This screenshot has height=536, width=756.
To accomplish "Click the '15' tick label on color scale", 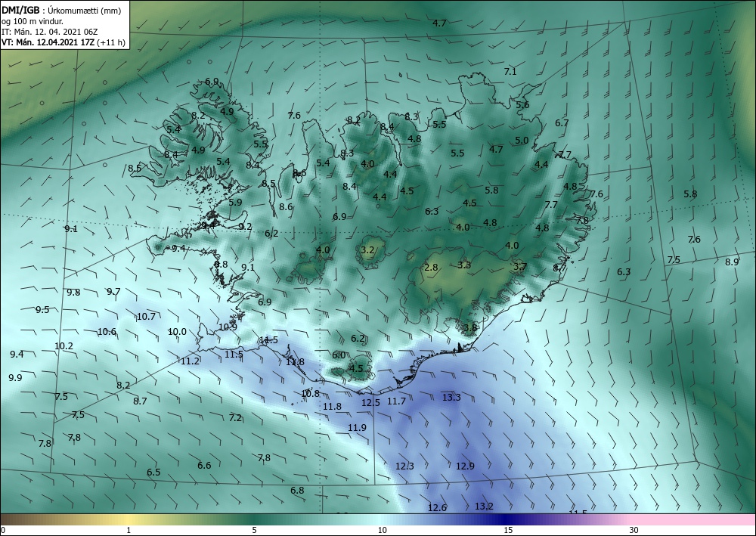I will coord(508,531).
